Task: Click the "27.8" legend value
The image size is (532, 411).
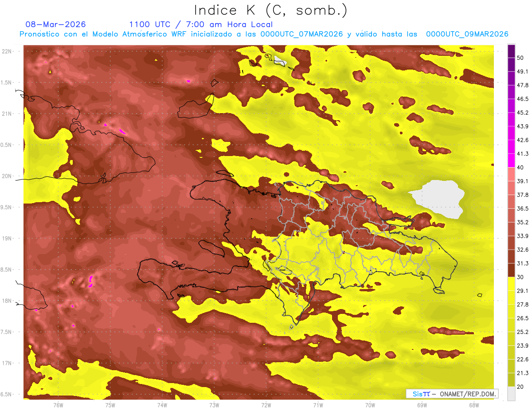Action: click(523, 305)
